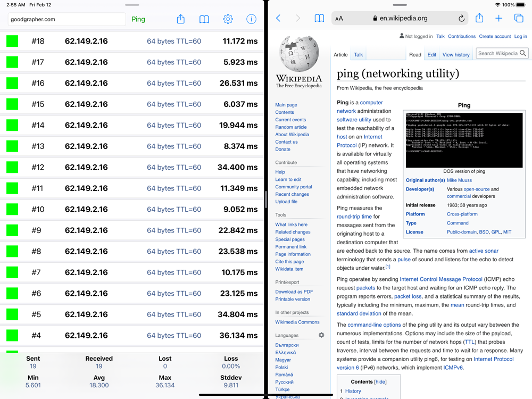Tap the battery indicator
This screenshot has width=532, height=399.
(520, 5)
